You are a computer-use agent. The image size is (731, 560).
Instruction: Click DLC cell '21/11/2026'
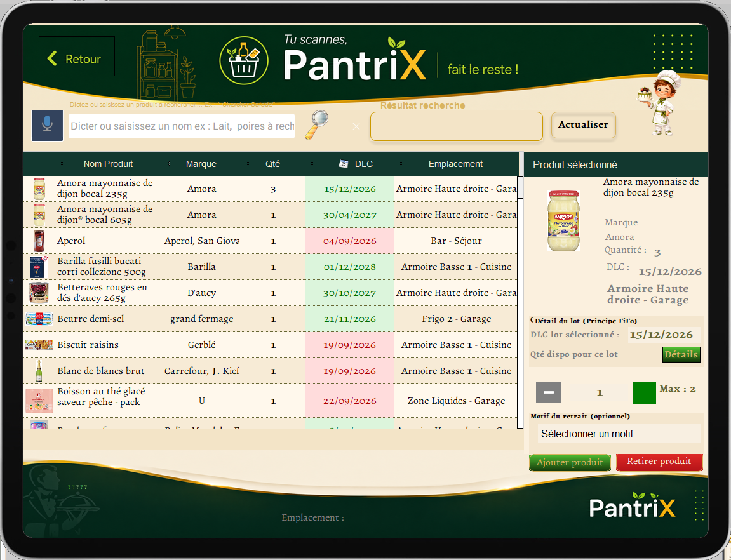click(350, 319)
